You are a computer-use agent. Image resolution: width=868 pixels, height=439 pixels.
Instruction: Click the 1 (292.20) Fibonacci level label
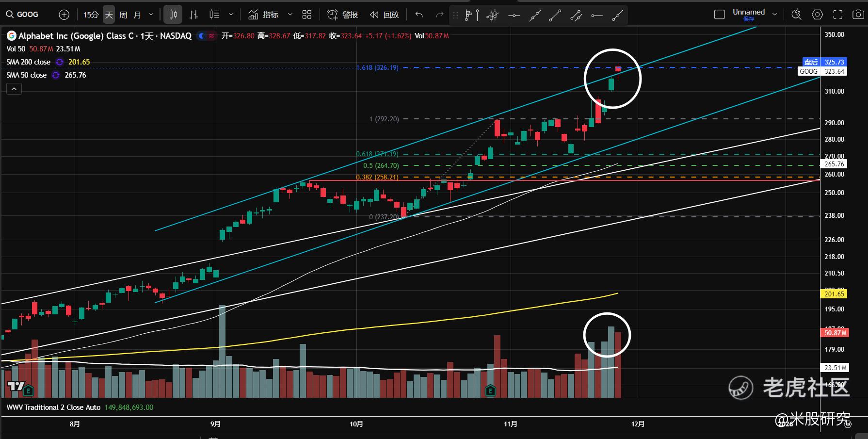pos(384,119)
